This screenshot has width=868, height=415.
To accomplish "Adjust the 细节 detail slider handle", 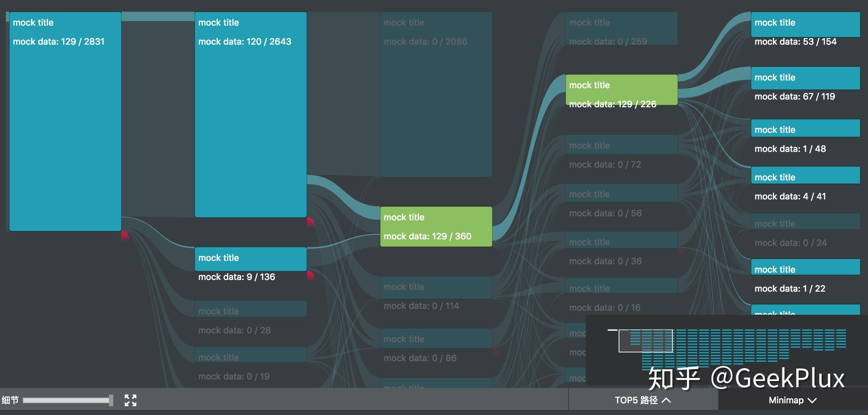I will tap(111, 400).
